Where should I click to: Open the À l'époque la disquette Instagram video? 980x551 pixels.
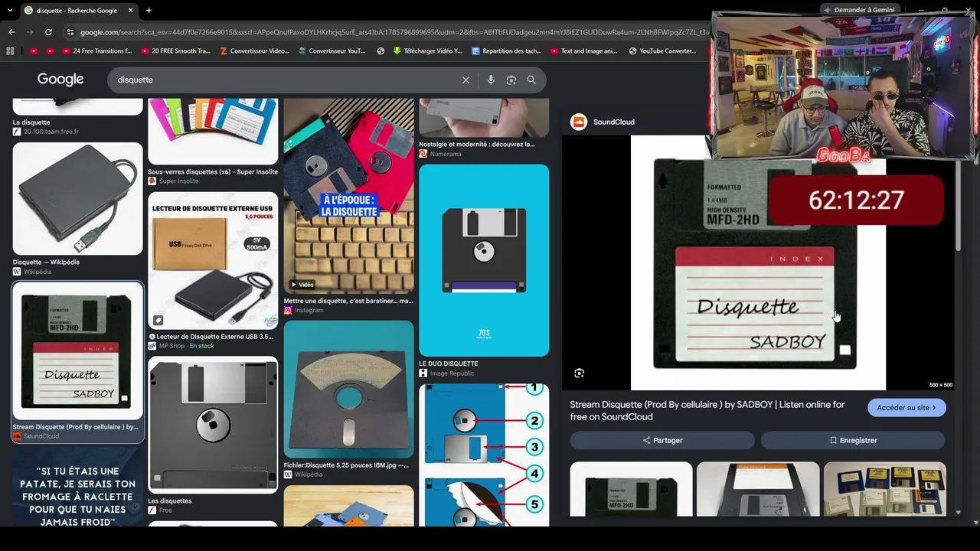click(x=348, y=196)
